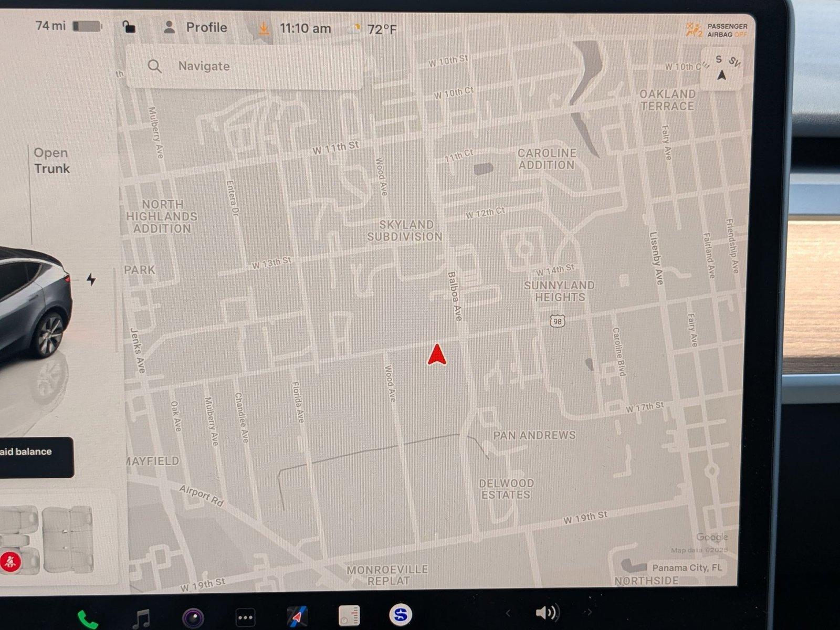Viewport: 840px width, 630px height.
Task: Tap the Jenks Ave street label
Action: [137, 350]
